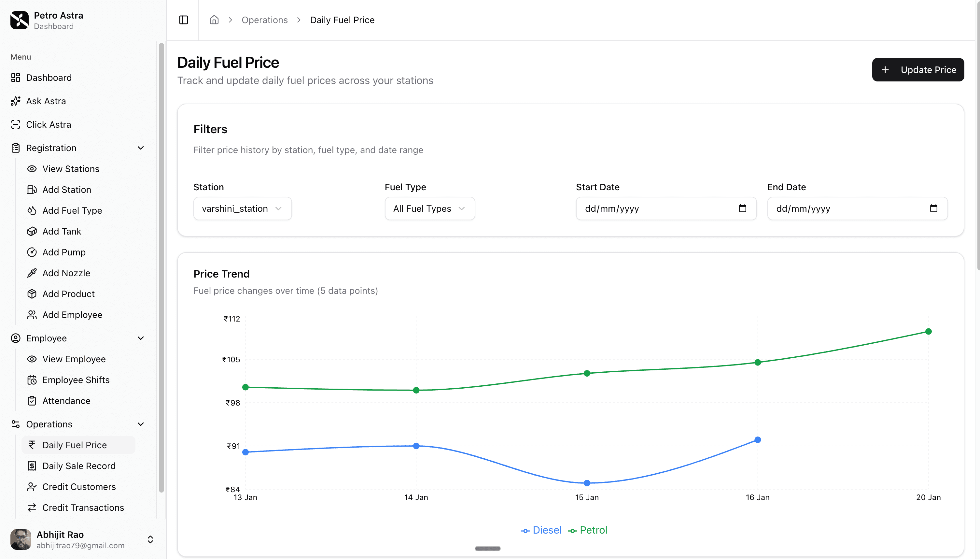Click the Click Astra scan icon
980x559 pixels.
click(x=15, y=124)
